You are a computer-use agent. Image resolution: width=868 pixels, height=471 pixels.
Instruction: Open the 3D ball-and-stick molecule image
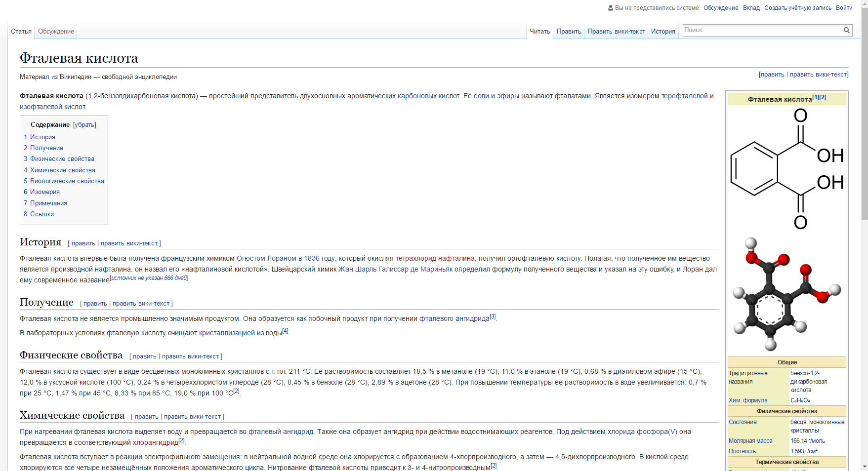pyautogui.click(x=787, y=294)
